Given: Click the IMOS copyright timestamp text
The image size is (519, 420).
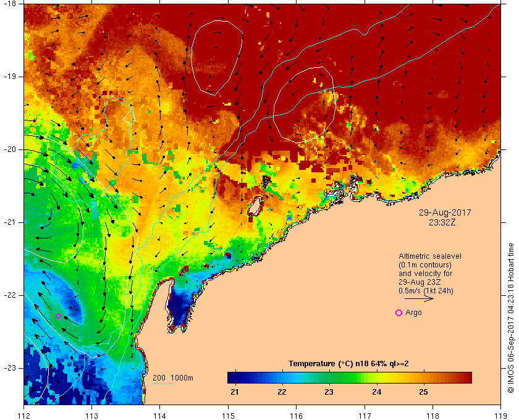Looking at the screenshot, I should click(511, 318).
